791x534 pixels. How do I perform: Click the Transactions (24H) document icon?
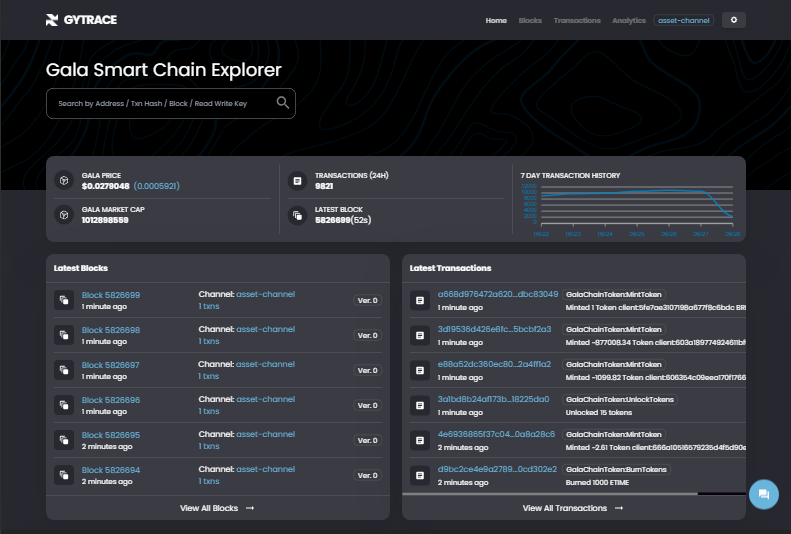point(297,181)
